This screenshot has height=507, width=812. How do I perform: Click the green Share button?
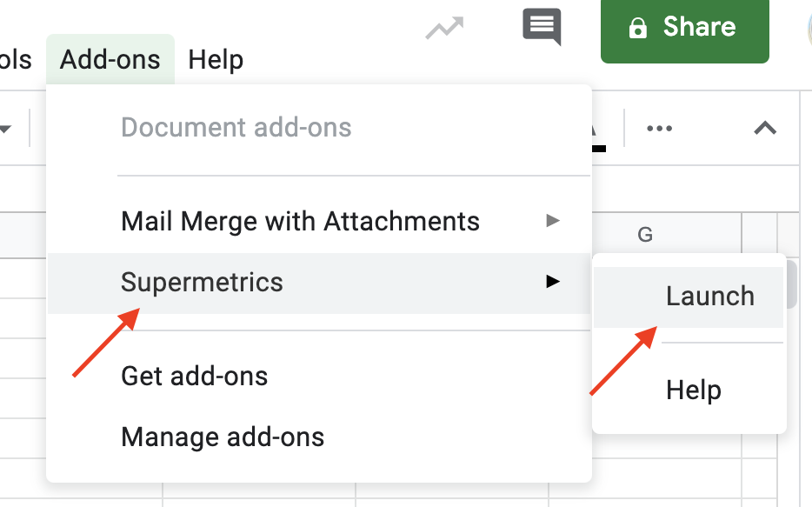pyautogui.click(x=684, y=30)
